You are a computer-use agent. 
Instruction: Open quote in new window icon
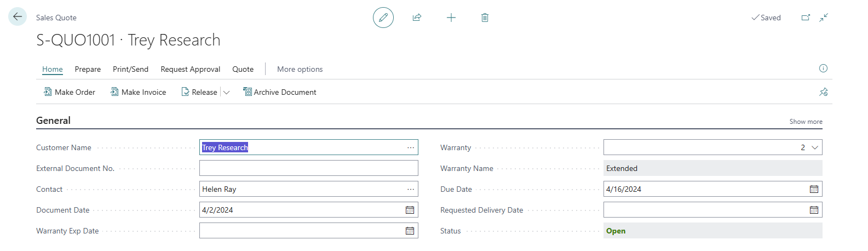pos(806,18)
